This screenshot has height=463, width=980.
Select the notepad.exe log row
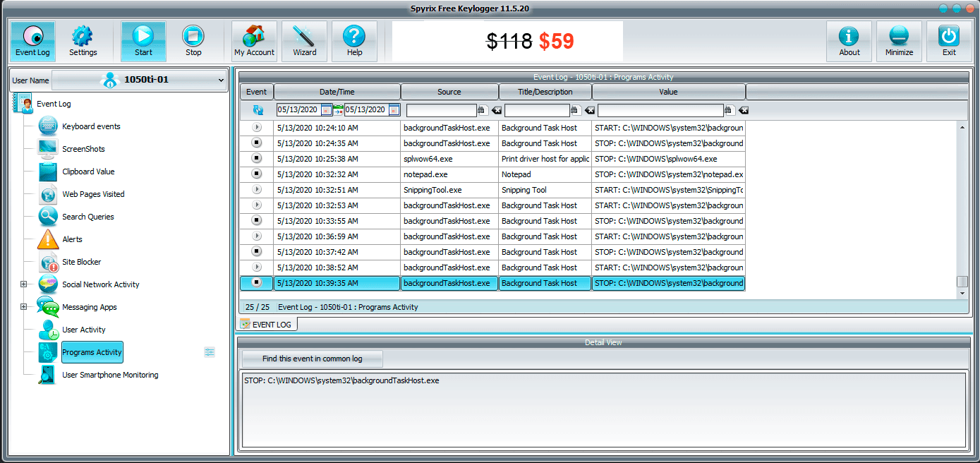click(x=492, y=174)
